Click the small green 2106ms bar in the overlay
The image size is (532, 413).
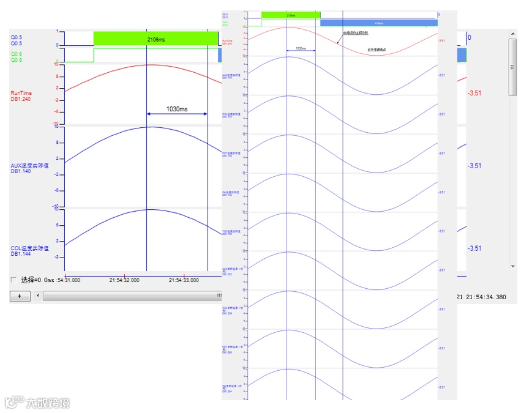[x=291, y=15]
